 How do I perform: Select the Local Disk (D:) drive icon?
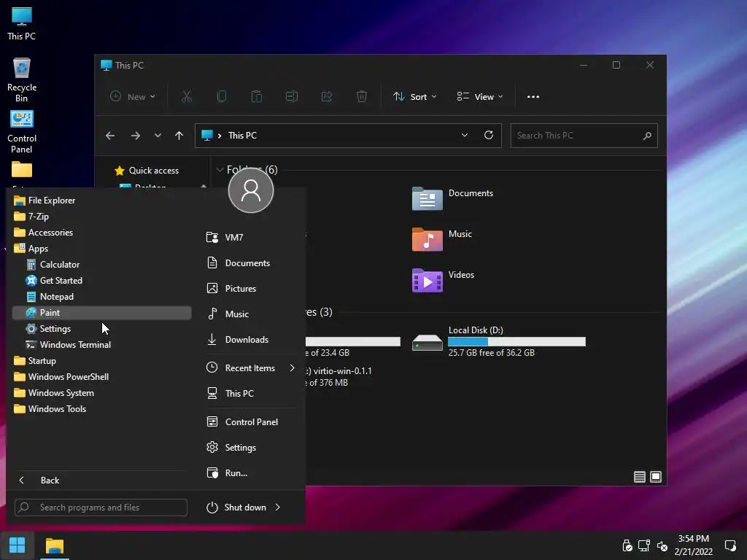pos(427,343)
